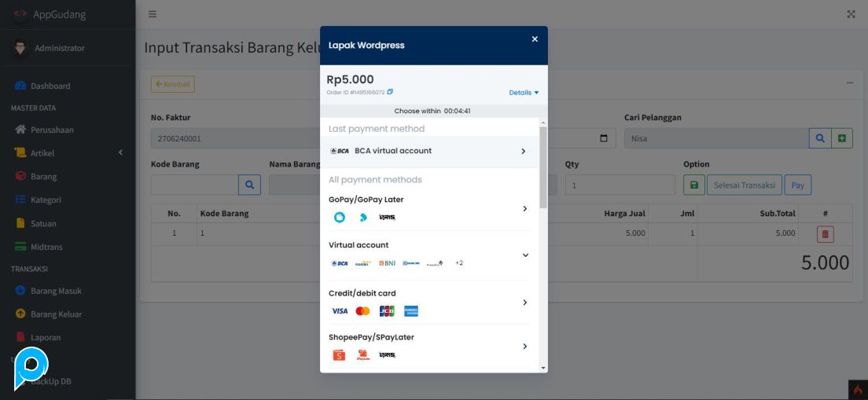The width and height of the screenshot is (868, 400).
Task: Click the green save item icon
Action: click(x=693, y=185)
